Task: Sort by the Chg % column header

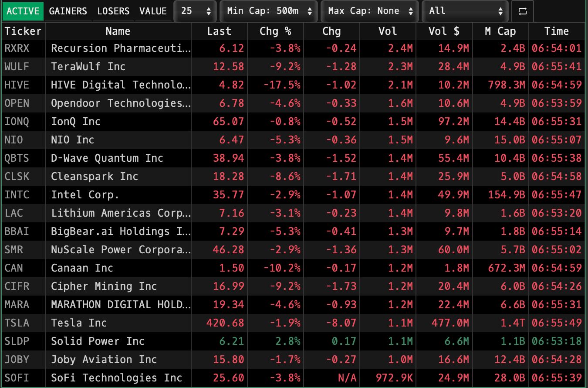Action: (275, 31)
